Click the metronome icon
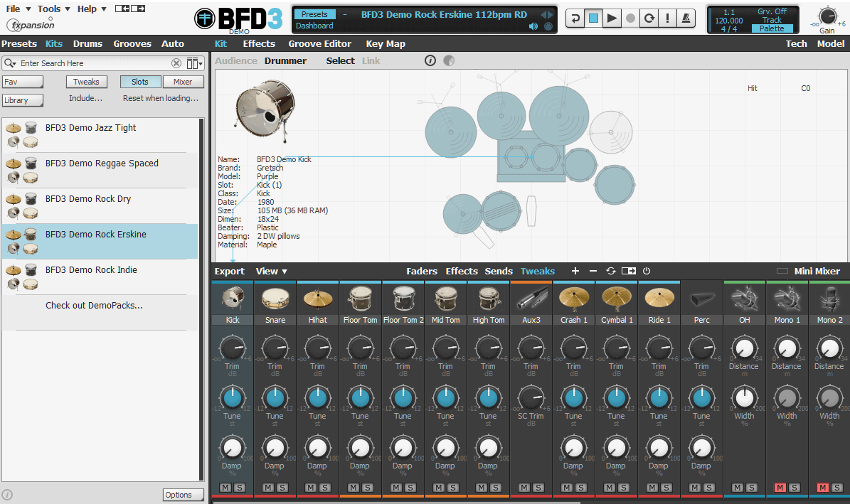This screenshot has width=850, height=504. tap(686, 19)
